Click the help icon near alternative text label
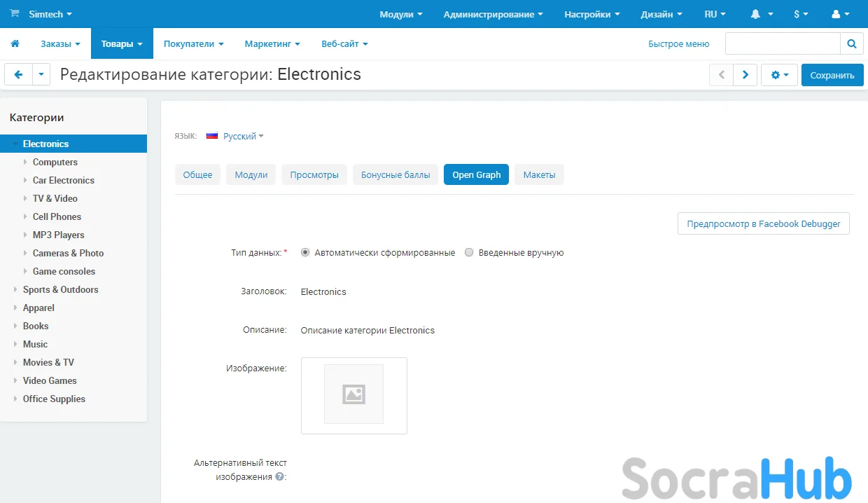 coord(279,476)
